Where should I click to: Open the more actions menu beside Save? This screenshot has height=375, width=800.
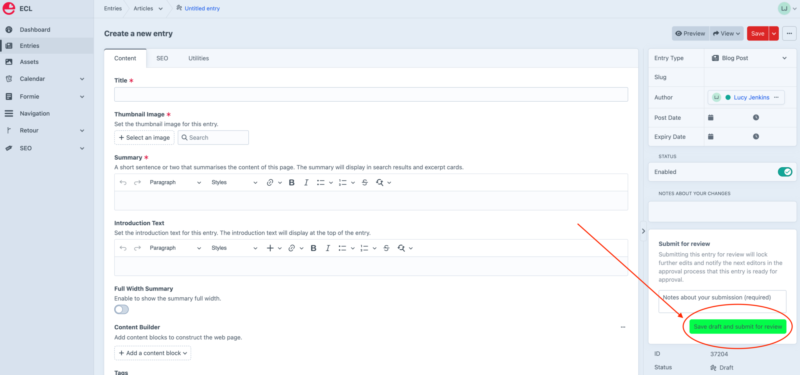coord(789,33)
